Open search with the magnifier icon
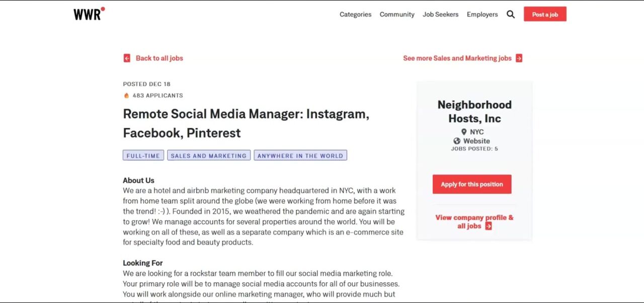This screenshot has height=303, width=644. coord(511,15)
